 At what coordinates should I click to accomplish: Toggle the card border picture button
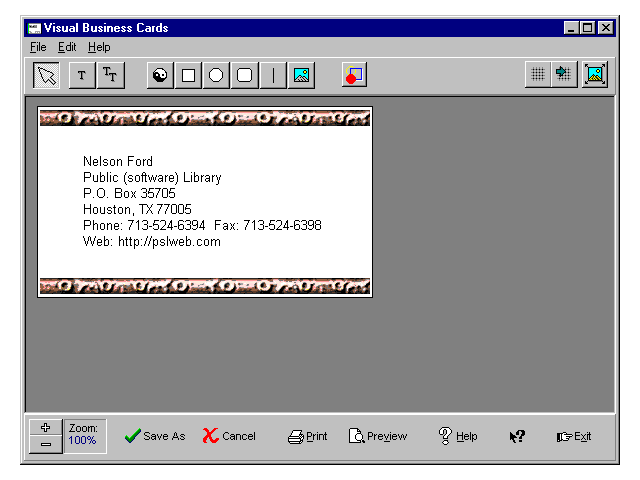click(x=595, y=75)
